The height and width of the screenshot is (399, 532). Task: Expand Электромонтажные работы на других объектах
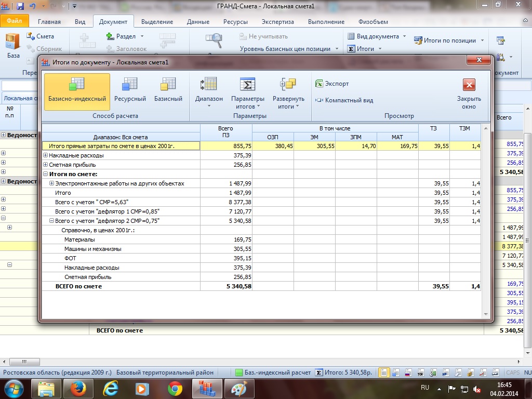(x=51, y=183)
